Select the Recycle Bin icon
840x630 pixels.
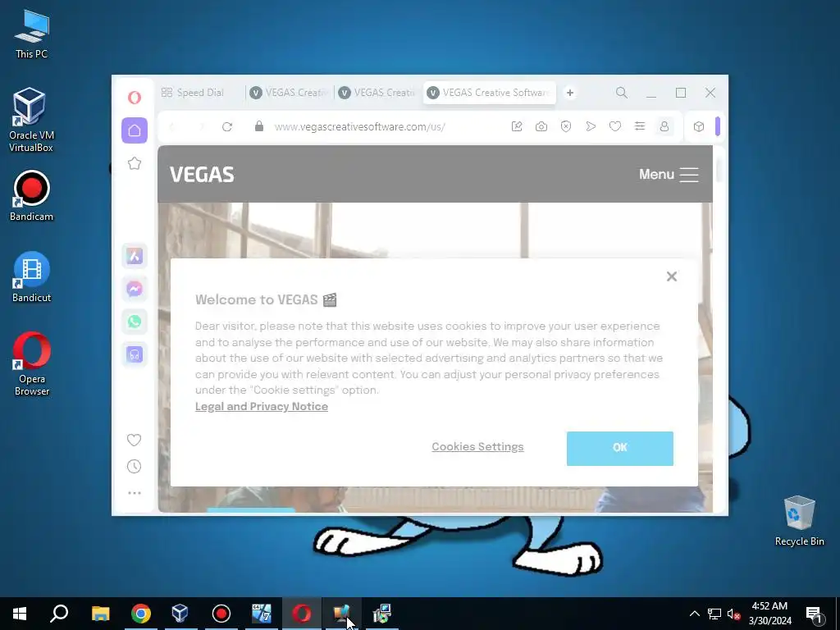(x=799, y=521)
